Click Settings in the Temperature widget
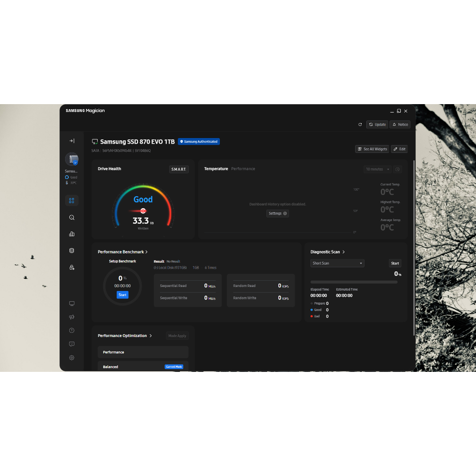 (x=278, y=213)
